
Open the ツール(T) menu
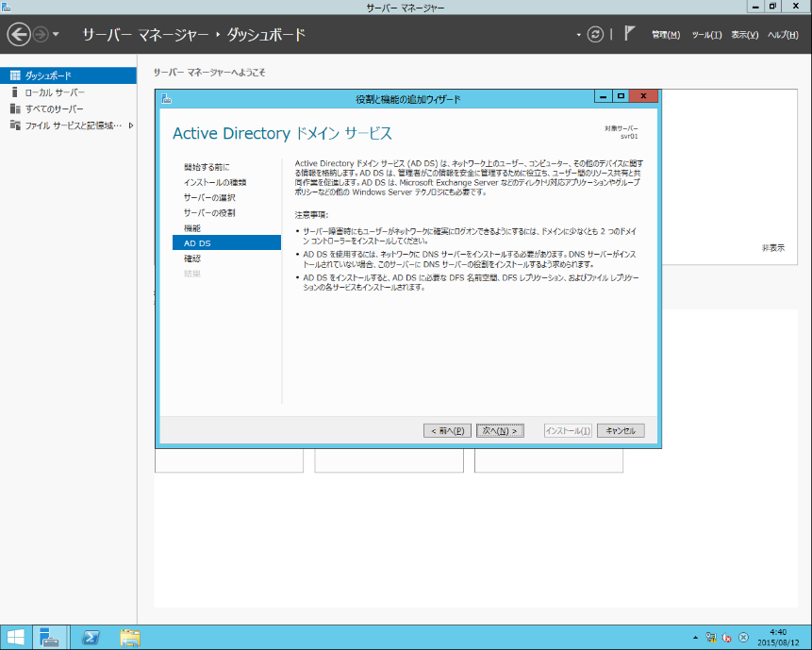tap(706, 35)
